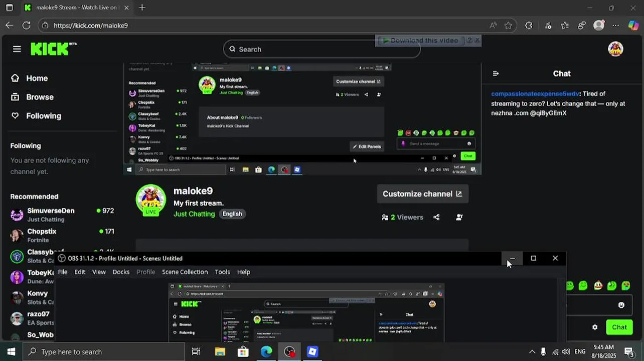Image resolution: width=644 pixels, height=361 pixels.
Task: Open Microsoft Store from taskbar
Action: coord(243,351)
